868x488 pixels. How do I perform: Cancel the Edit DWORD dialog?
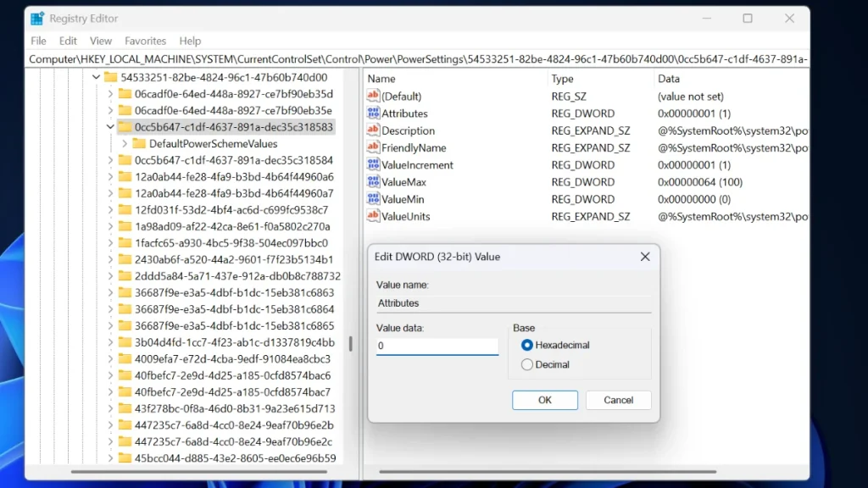pyautogui.click(x=618, y=400)
